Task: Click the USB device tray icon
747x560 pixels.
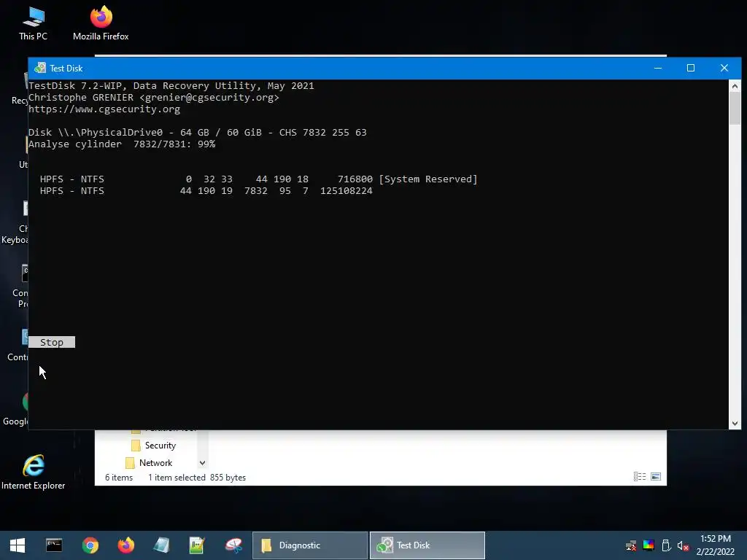Action: [666, 545]
